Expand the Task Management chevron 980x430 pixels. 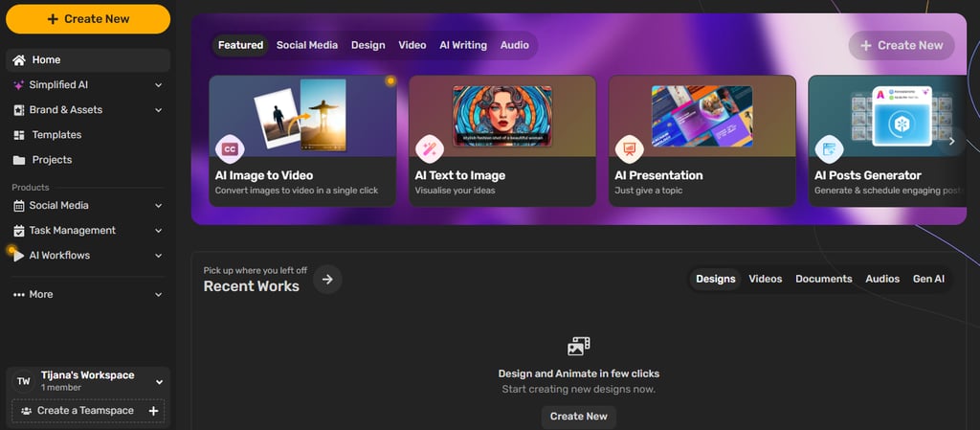(x=159, y=231)
